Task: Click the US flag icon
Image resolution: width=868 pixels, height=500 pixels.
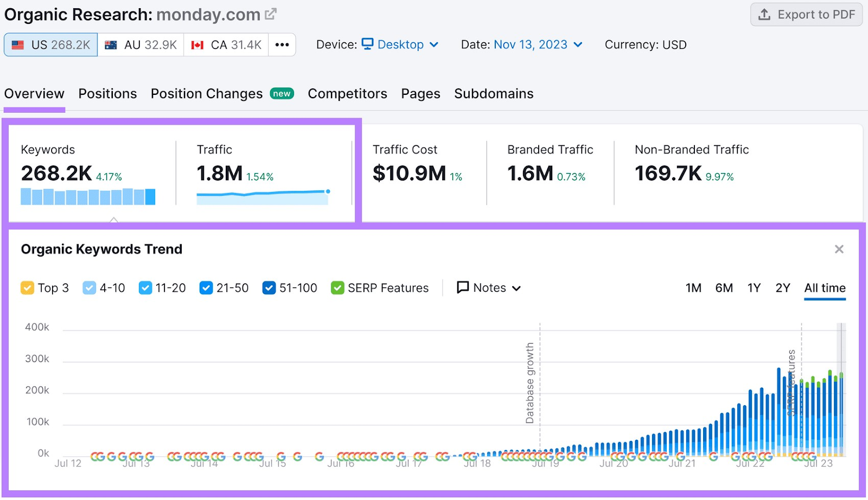Action: coord(18,45)
